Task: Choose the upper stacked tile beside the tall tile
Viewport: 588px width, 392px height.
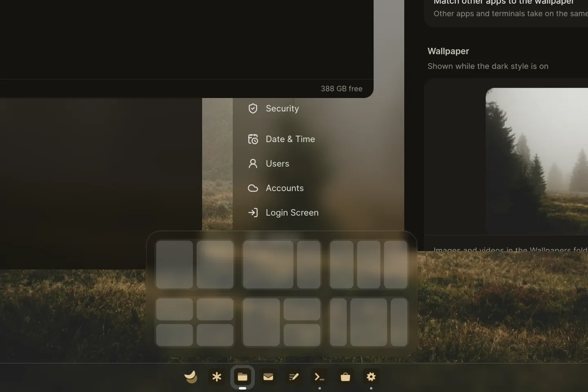Action: click(302, 309)
